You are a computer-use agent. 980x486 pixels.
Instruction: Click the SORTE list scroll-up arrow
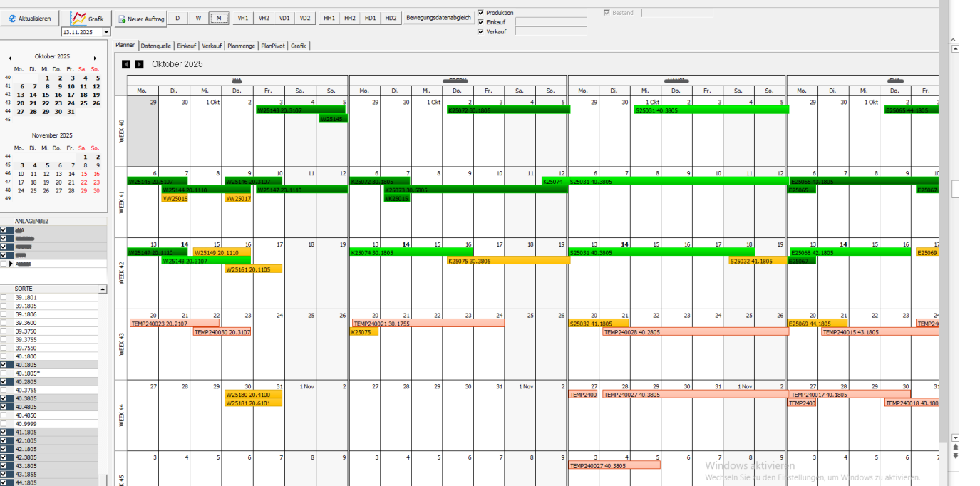coord(103,289)
